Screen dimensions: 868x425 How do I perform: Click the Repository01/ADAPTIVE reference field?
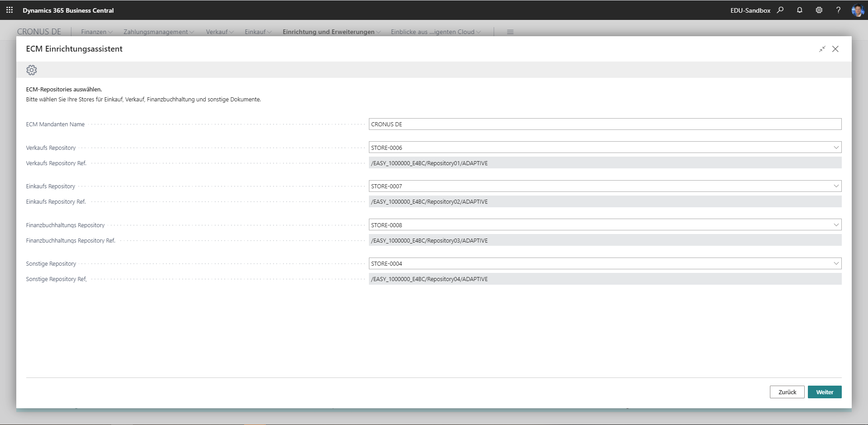[x=605, y=163]
